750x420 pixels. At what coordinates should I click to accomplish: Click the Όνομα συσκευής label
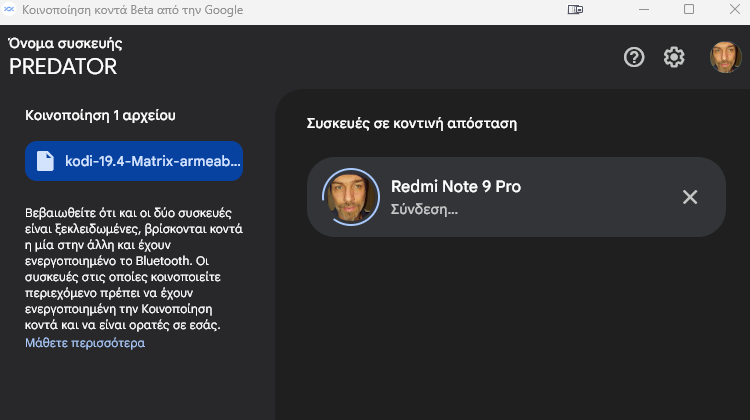tap(65, 44)
